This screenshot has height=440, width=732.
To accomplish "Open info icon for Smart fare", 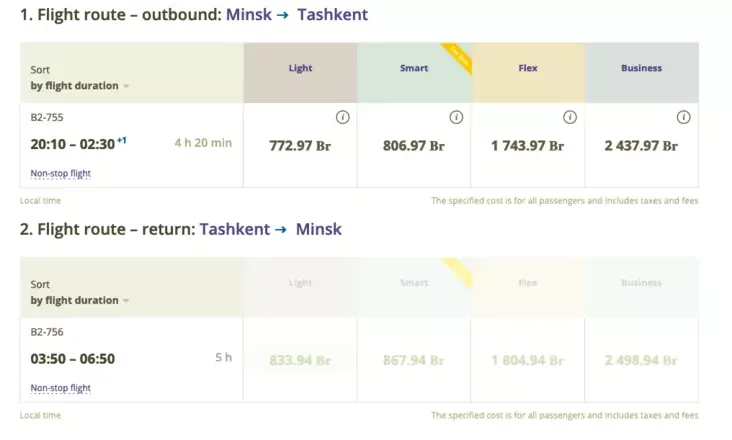I will click(456, 117).
